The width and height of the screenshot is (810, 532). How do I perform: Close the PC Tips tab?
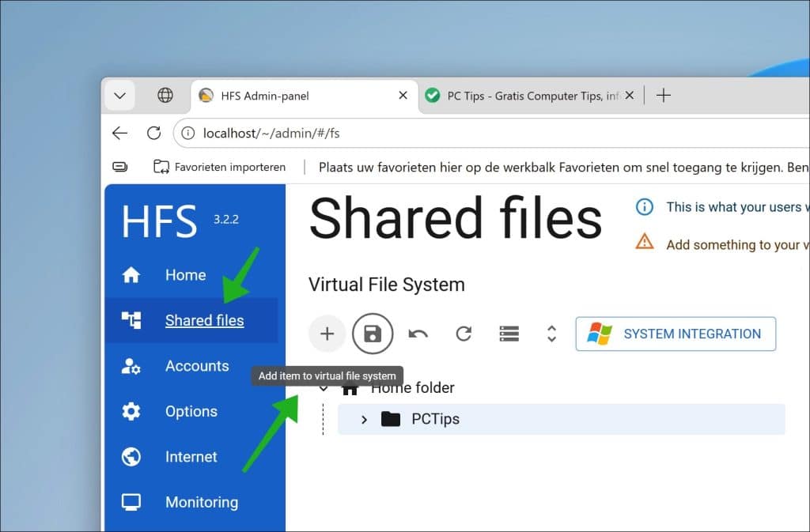629,96
